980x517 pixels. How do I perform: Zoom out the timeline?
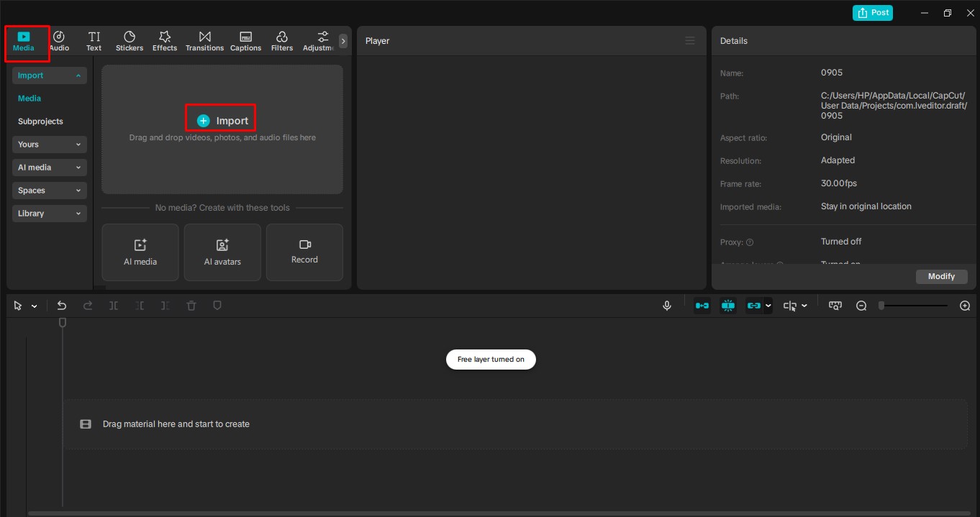(x=861, y=306)
